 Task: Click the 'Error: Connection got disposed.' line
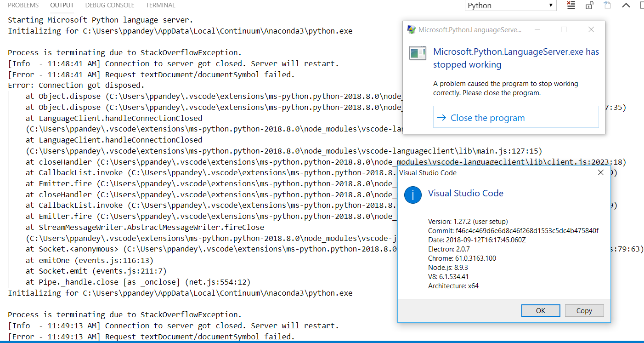tap(76, 86)
